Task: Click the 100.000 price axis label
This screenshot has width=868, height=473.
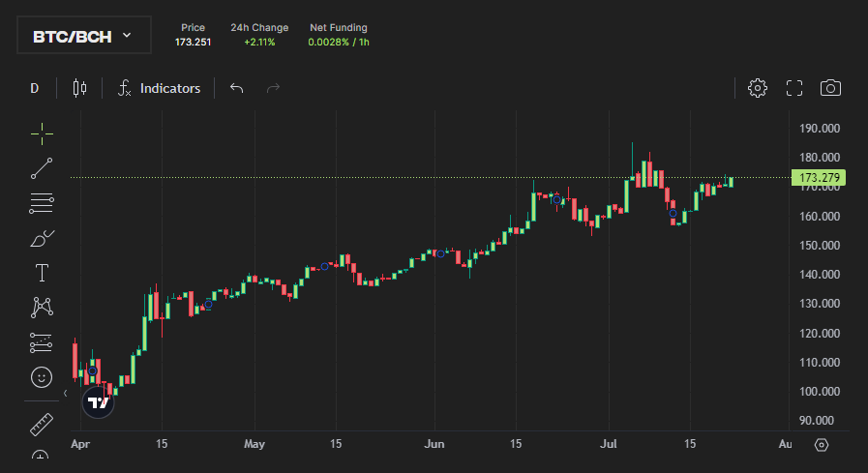Action: 820,392
